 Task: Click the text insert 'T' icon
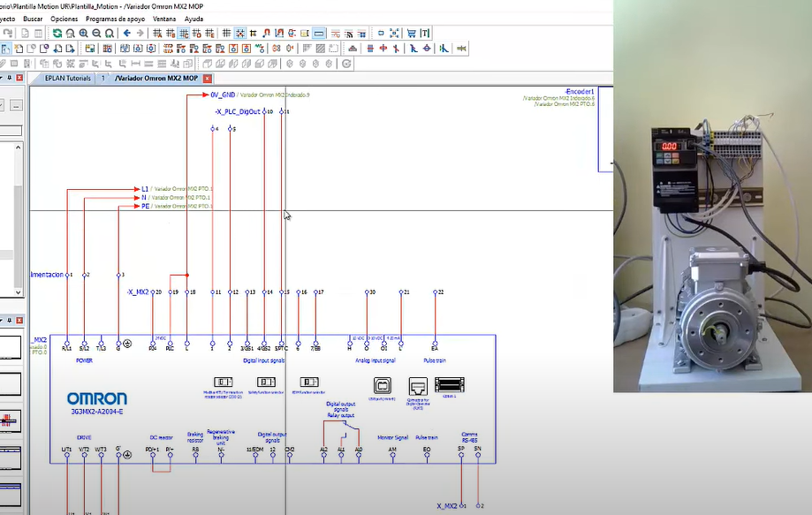[425, 34]
